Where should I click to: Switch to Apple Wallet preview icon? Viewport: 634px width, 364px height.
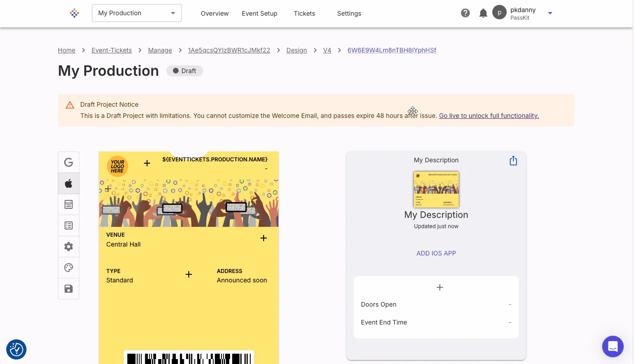point(69,183)
